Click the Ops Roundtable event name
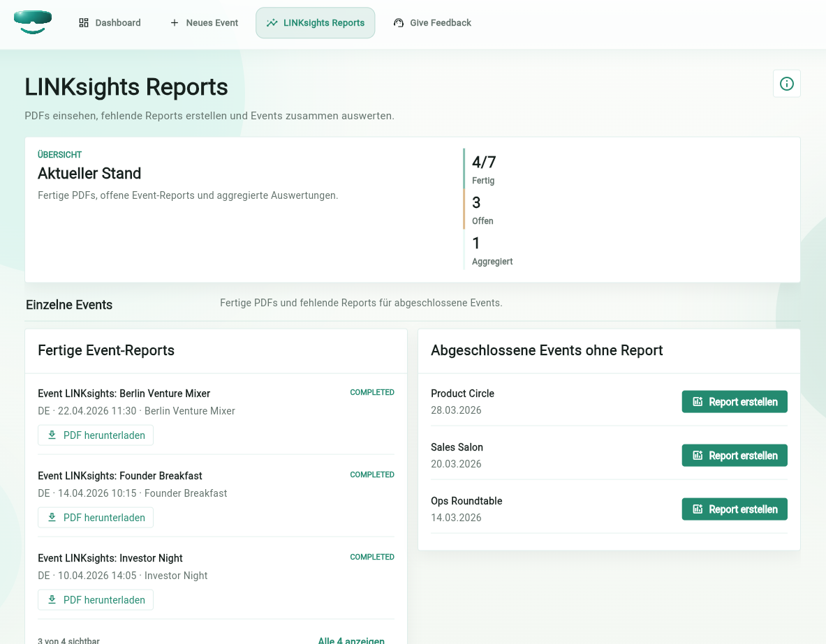 coord(466,501)
